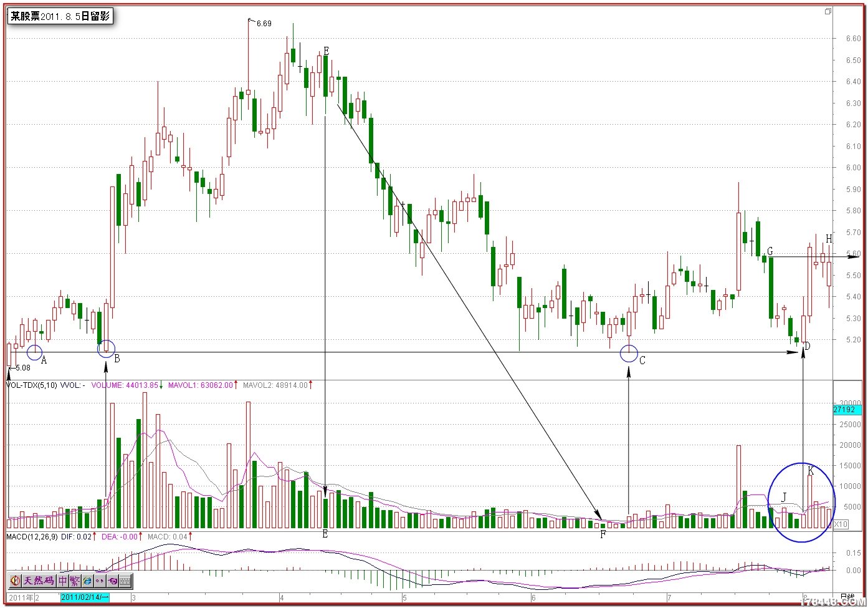Click the VOLUME: 44013.85 value

coord(125,385)
